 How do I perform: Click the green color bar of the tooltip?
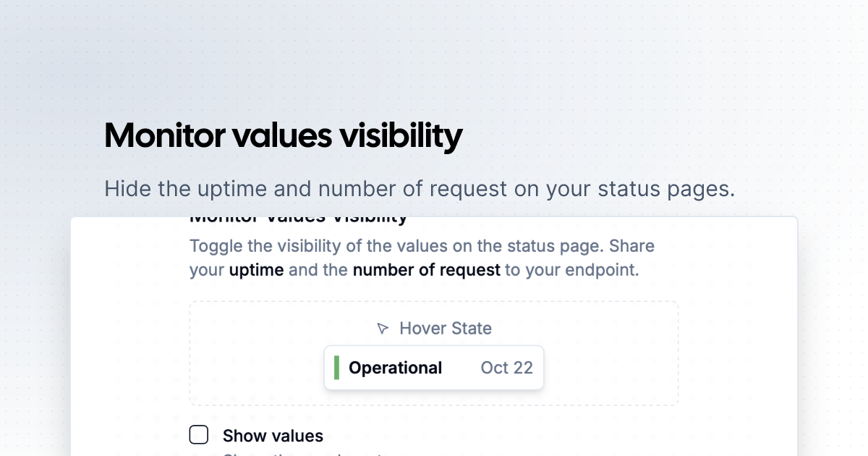(338, 368)
